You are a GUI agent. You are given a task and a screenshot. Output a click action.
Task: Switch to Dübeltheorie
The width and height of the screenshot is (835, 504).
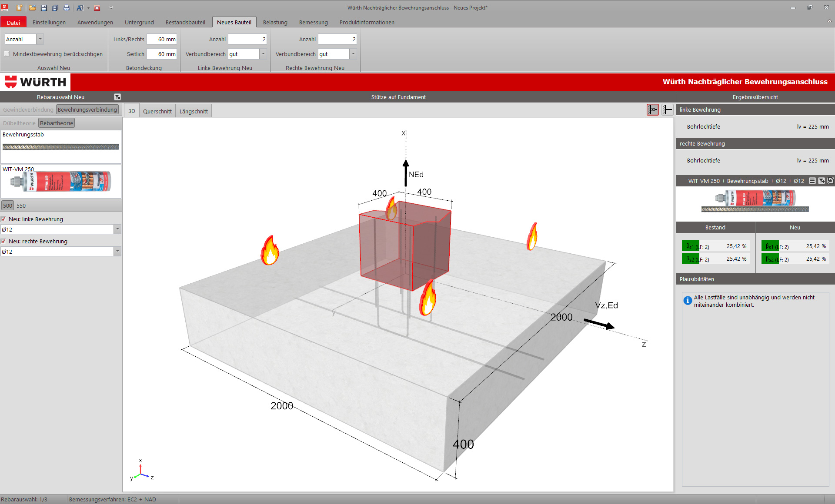coord(19,123)
